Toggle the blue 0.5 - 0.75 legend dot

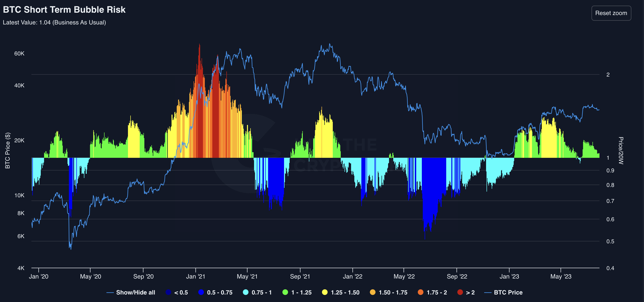pos(201,292)
